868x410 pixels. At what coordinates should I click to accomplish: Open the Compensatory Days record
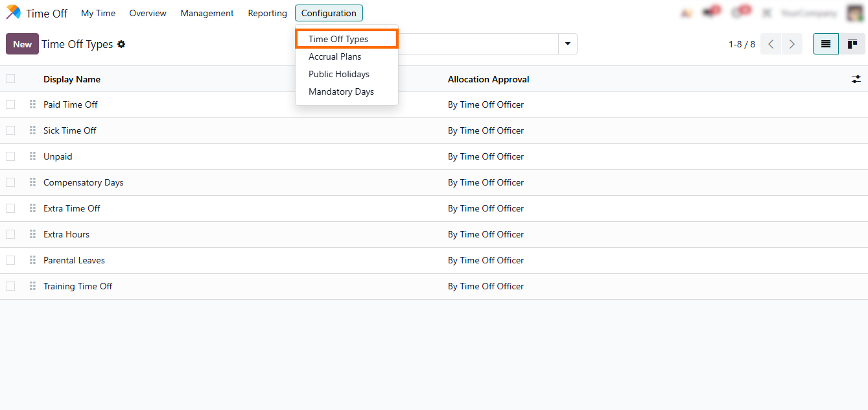83,182
